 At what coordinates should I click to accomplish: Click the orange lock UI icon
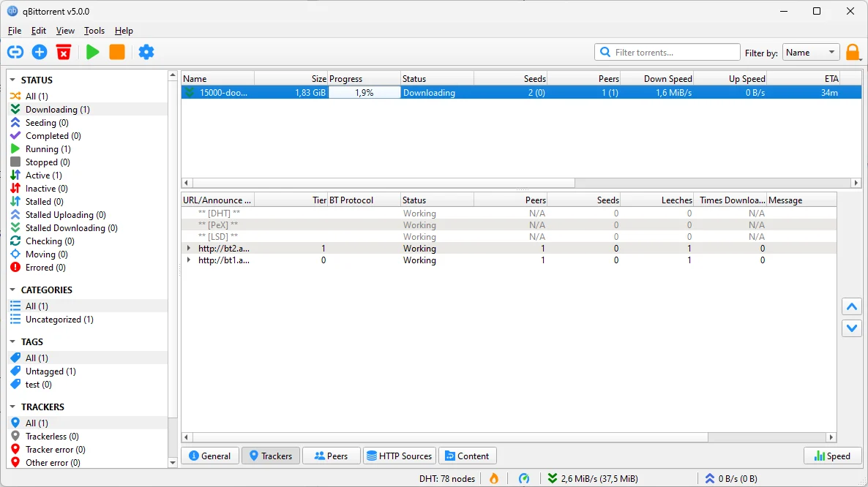point(852,52)
